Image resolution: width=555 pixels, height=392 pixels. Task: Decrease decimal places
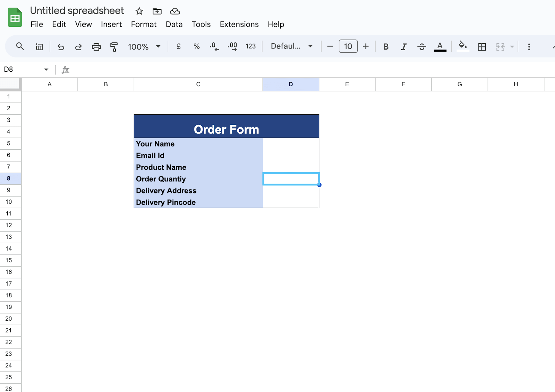214,46
